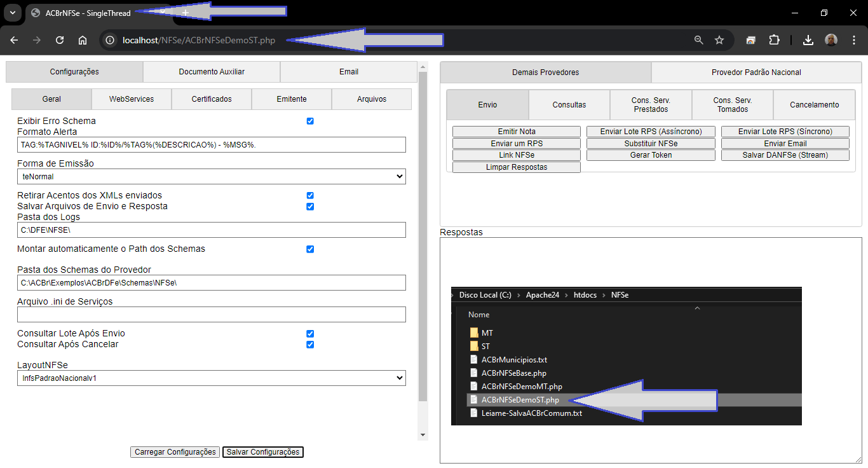This screenshot has height=468, width=868.
Task: Click Formato Alerta text field
Action: [x=212, y=144]
